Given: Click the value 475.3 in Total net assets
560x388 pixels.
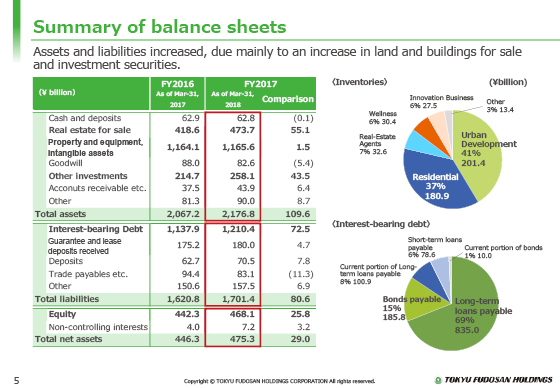Looking at the screenshot, I should [x=242, y=339].
